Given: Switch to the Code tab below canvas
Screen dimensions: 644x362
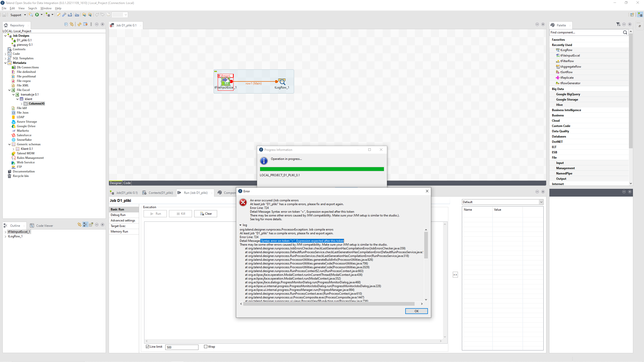Looking at the screenshot, I should point(127,183).
